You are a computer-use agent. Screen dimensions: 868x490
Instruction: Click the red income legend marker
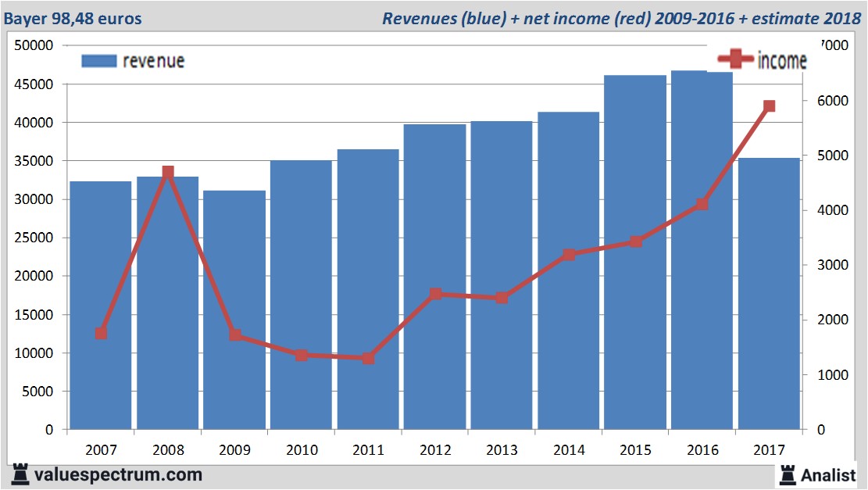coord(736,58)
